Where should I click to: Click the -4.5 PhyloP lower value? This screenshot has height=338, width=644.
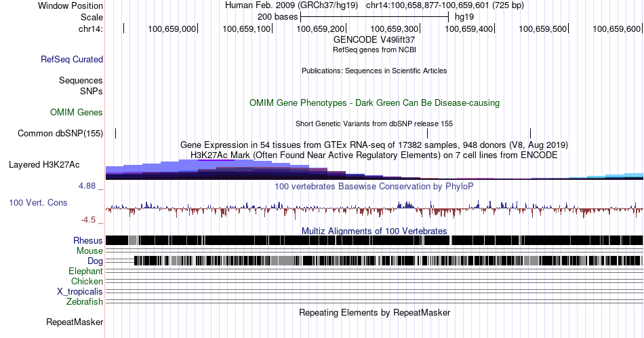pyautogui.click(x=88, y=220)
